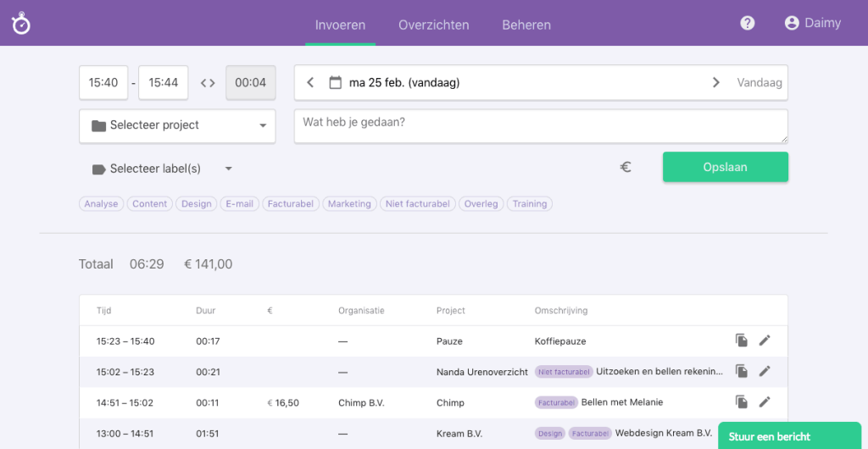Edit the Koffiepauze entry with pencil icon
Image resolution: width=868 pixels, height=449 pixels.
coord(765,341)
